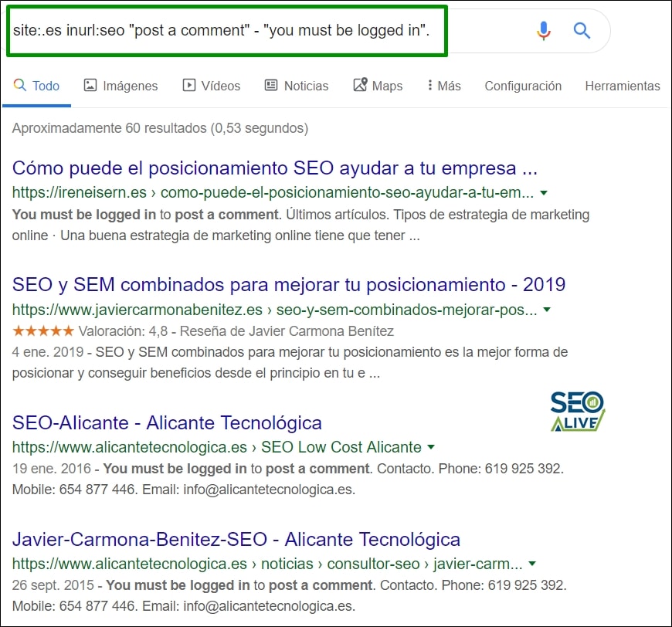Open the Configuración menu
The image size is (672, 627).
point(523,86)
